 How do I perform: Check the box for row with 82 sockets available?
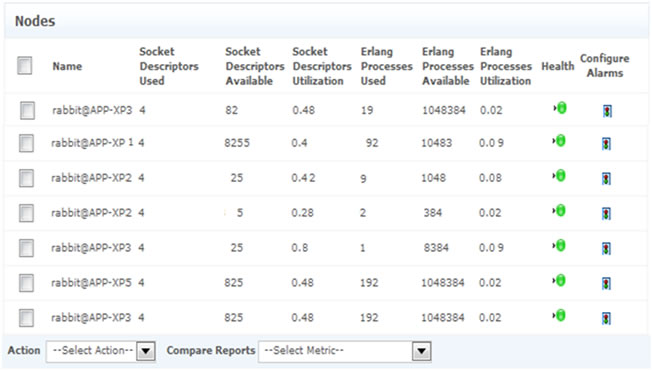click(x=27, y=111)
